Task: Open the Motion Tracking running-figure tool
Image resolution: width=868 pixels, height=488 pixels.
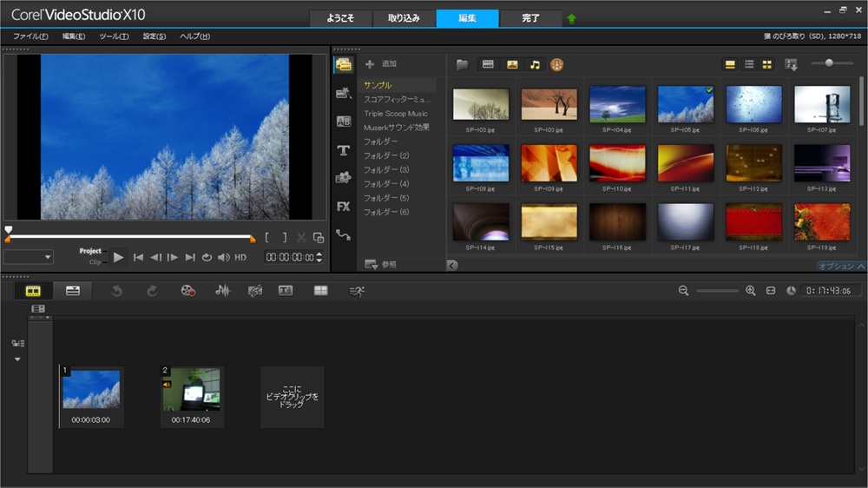Action: [x=356, y=291]
